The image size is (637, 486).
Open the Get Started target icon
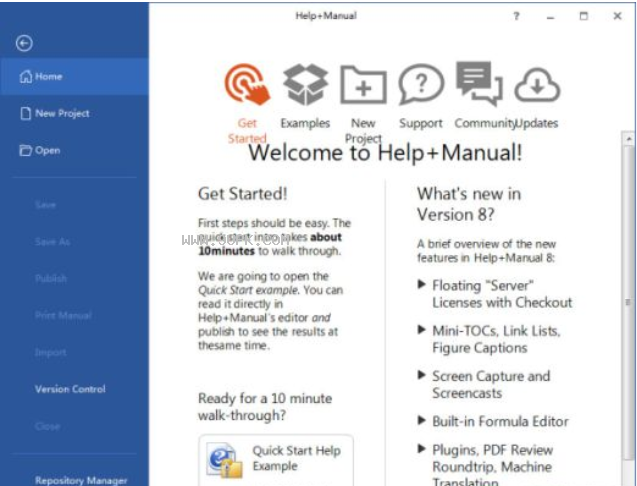tap(247, 85)
